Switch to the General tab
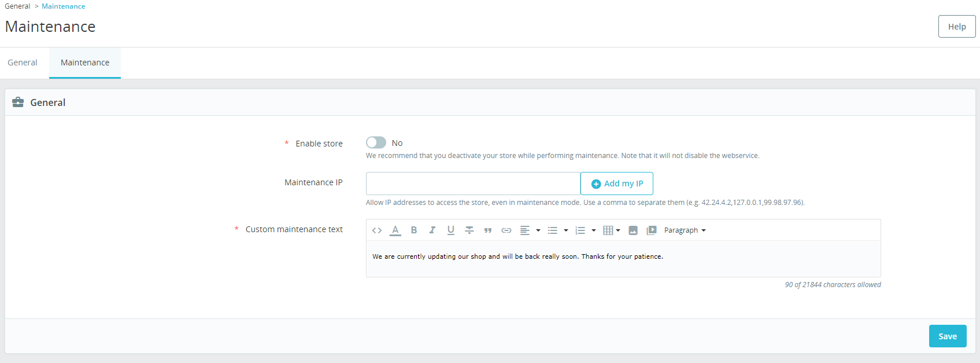This screenshot has height=363, width=980. [23, 63]
